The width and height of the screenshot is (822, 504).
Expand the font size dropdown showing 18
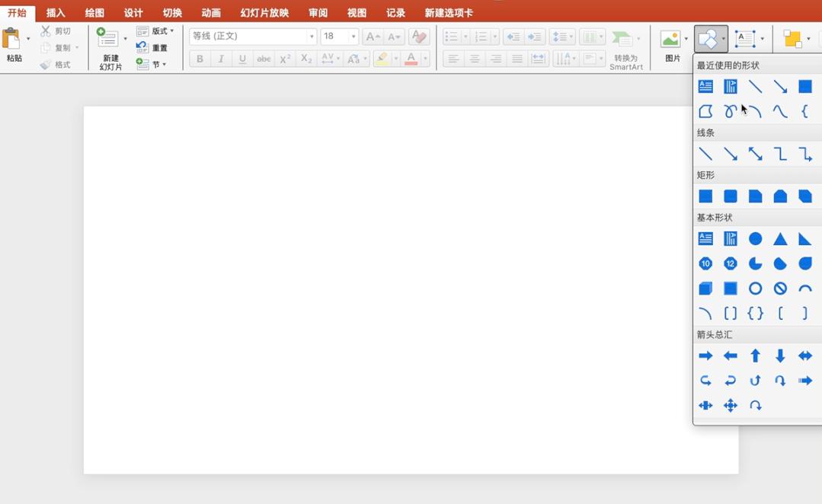(x=353, y=37)
